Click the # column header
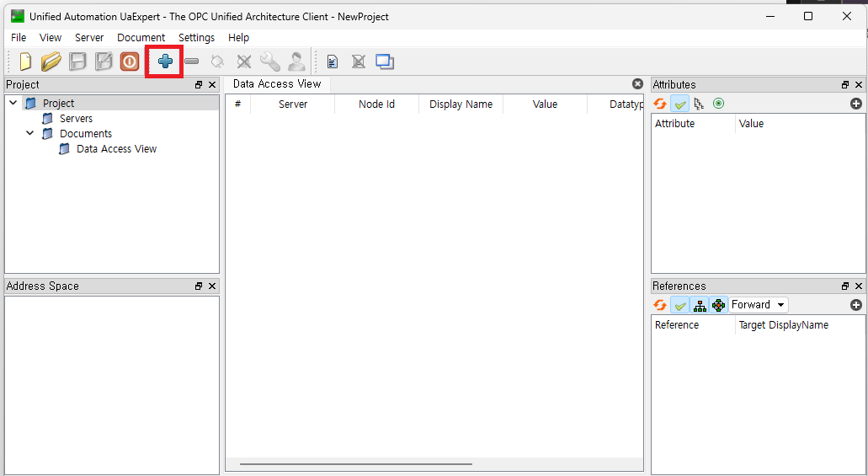This screenshot has height=476, width=868. pyautogui.click(x=237, y=104)
